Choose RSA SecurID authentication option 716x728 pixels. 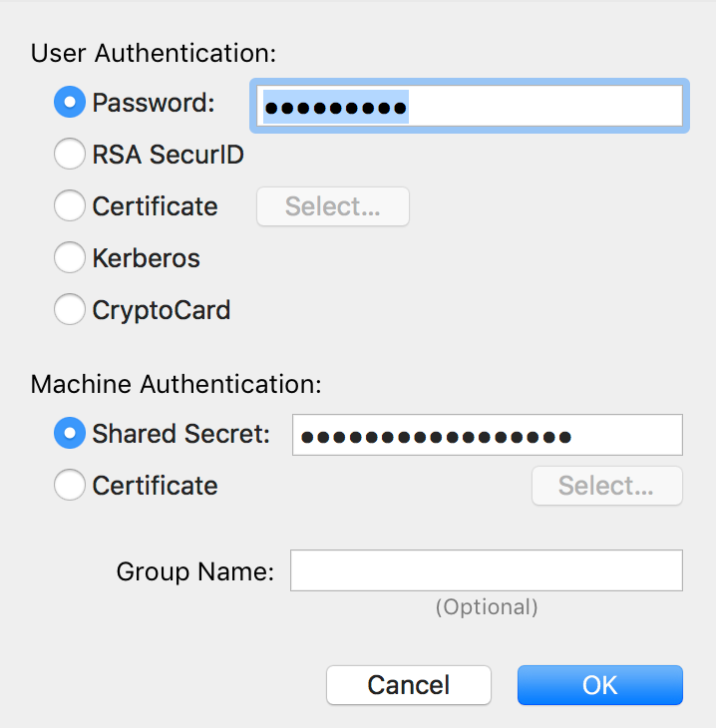click(x=69, y=155)
